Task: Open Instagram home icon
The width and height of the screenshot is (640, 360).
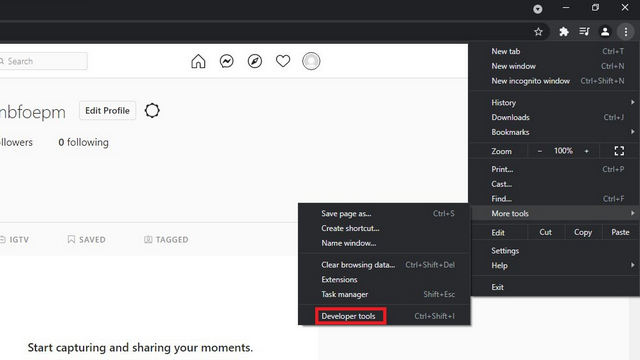Action: 198,61
